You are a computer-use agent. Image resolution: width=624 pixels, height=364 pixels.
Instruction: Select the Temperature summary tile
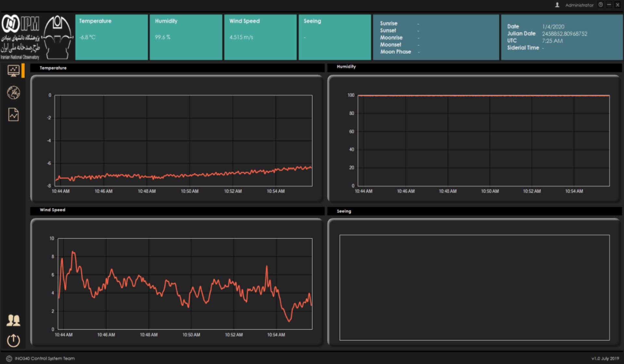click(x=111, y=37)
